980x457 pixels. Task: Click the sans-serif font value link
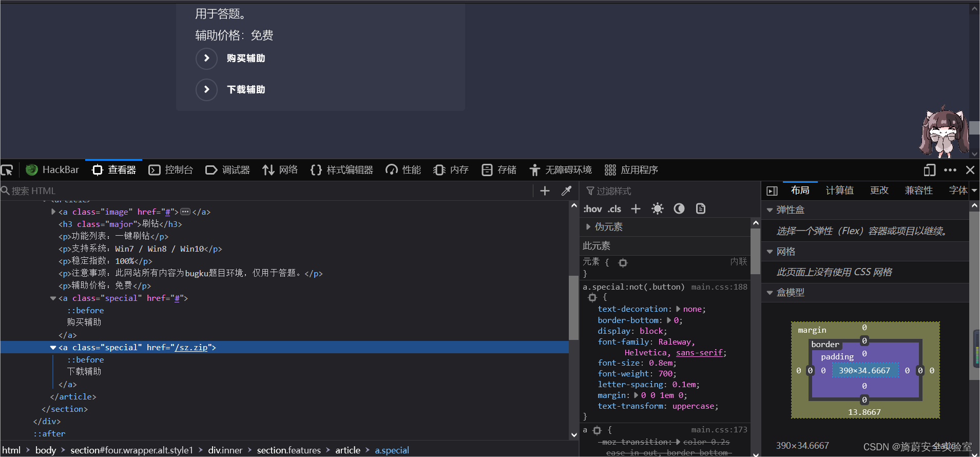point(699,353)
